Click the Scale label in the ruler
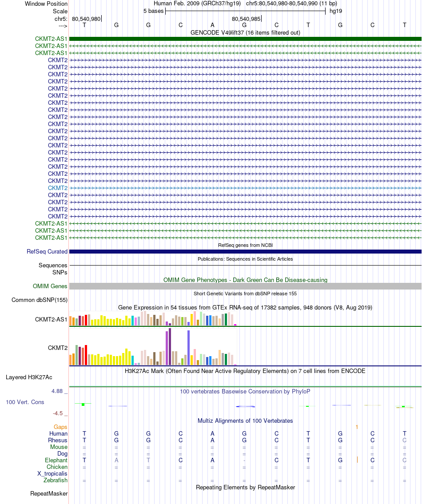 pyautogui.click(x=60, y=11)
